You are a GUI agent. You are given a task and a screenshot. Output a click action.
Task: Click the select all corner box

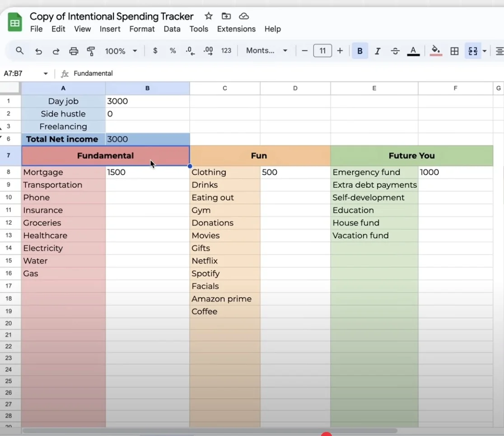[x=10, y=88]
